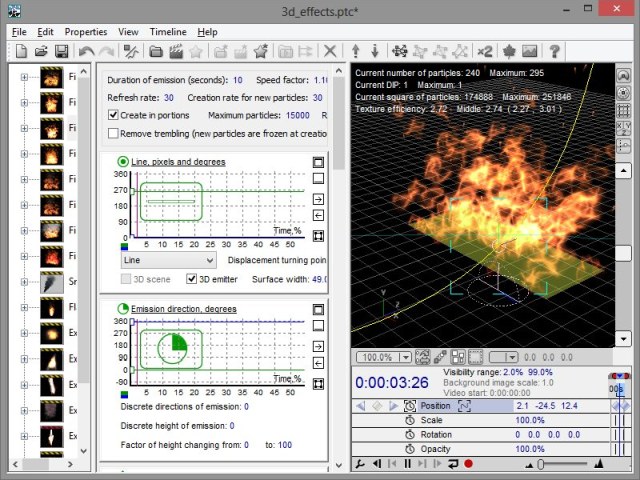Toggle the Create in portions checkbox
The height and width of the screenshot is (480, 640).
[x=113, y=115]
